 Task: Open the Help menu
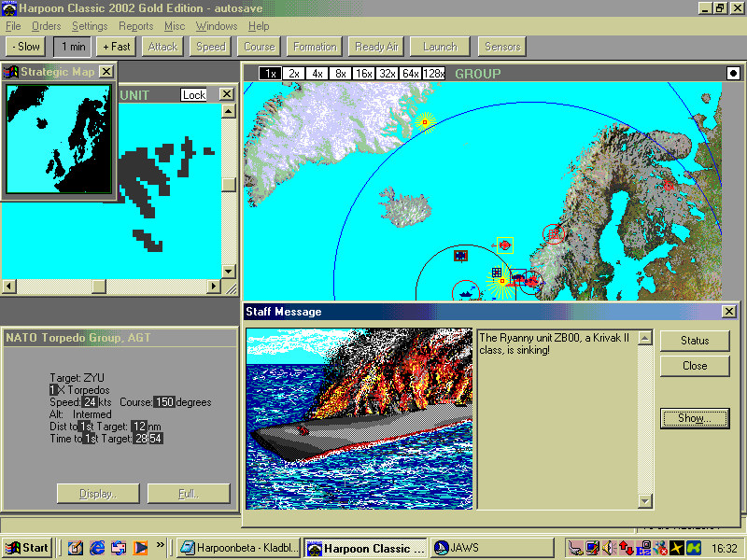(259, 26)
